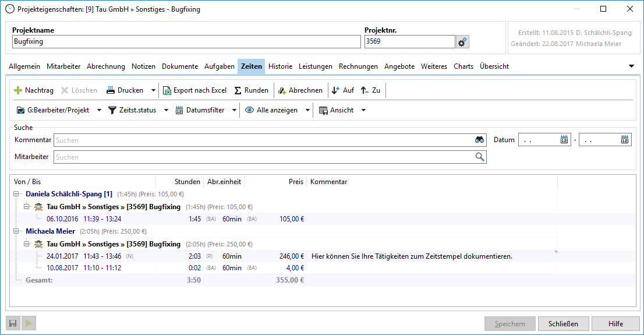Collapse the Michaela Meier tree node
Screen dimensions: 644x335
point(16,231)
